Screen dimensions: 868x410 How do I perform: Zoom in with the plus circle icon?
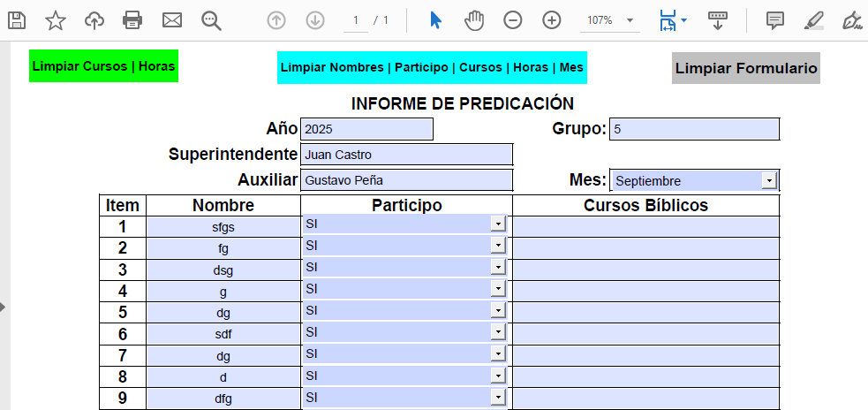551,20
